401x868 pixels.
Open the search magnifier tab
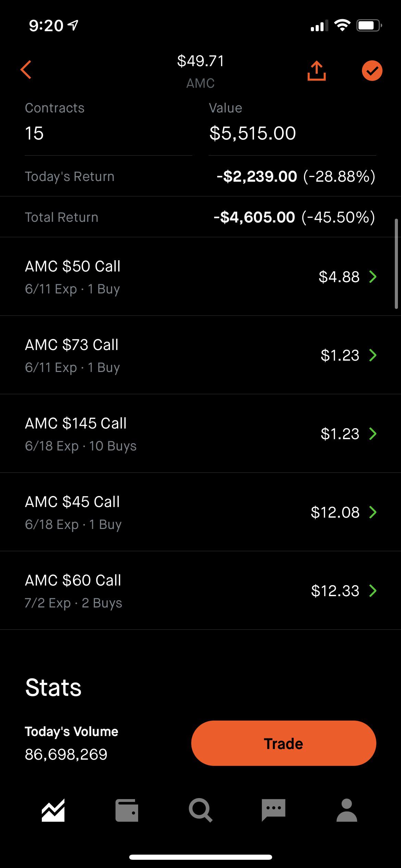[x=200, y=810]
